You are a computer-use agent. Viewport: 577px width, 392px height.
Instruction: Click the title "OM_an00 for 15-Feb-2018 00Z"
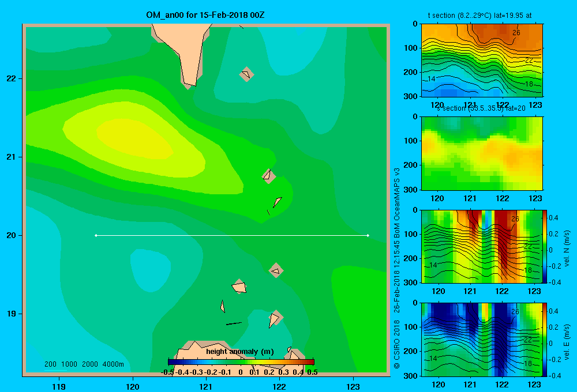click(x=205, y=15)
